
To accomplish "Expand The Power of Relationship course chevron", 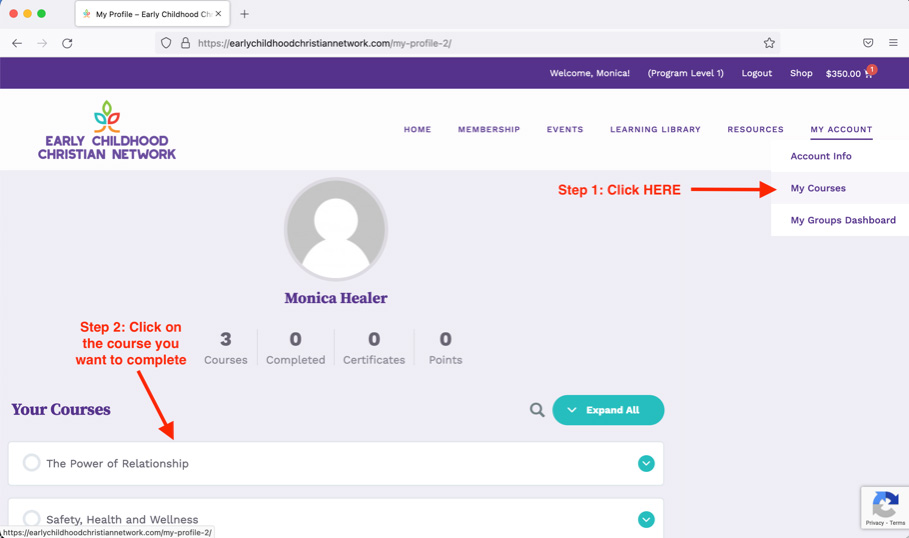I will (646, 463).
